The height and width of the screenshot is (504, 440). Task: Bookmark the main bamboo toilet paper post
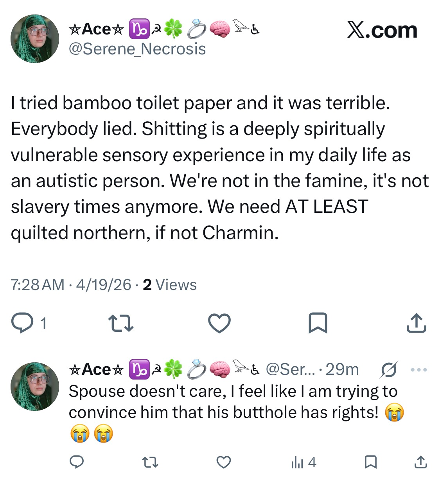coord(318,323)
